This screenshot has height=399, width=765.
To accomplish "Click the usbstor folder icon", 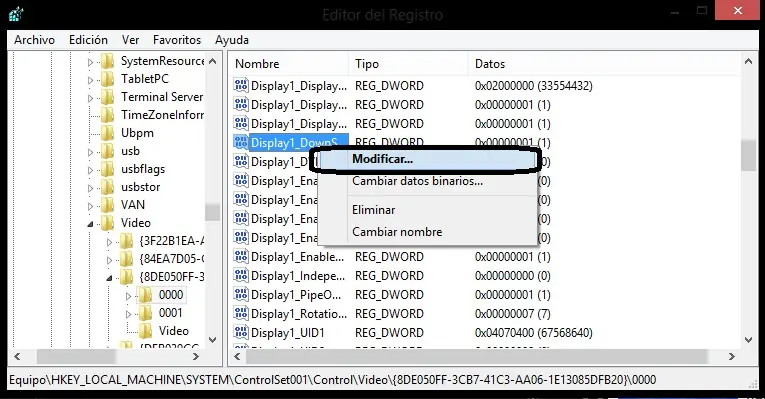I will tap(108, 187).
